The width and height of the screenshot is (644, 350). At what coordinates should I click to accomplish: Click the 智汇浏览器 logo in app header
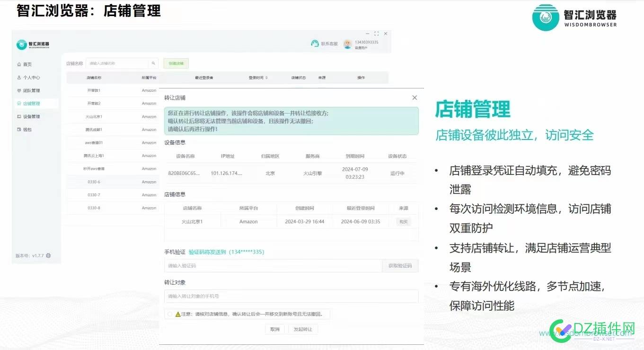pos(33,44)
